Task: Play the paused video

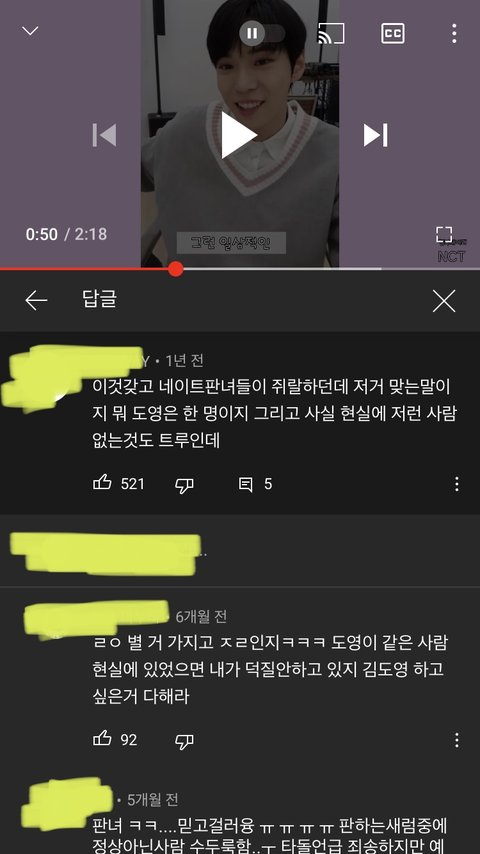Action: pyautogui.click(x=239, y=135)
